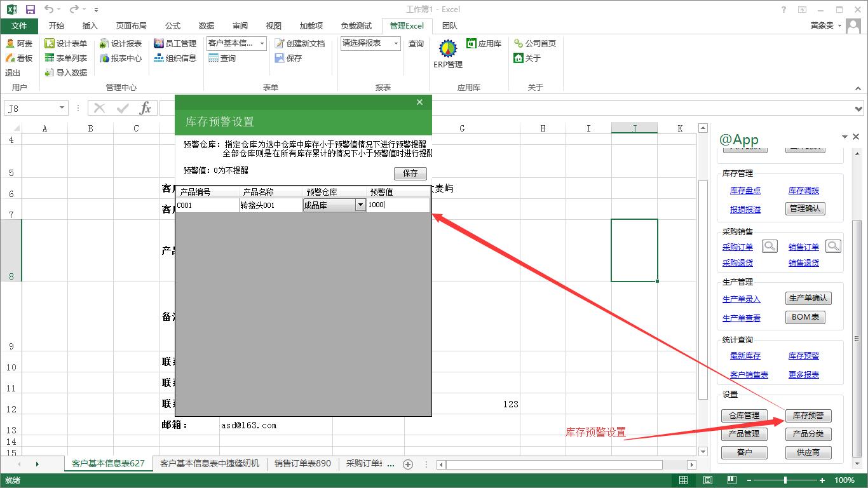Screen dimensions: 868x488
Task: Click the zoom slider handle in status bar
Action: (785, 480)
